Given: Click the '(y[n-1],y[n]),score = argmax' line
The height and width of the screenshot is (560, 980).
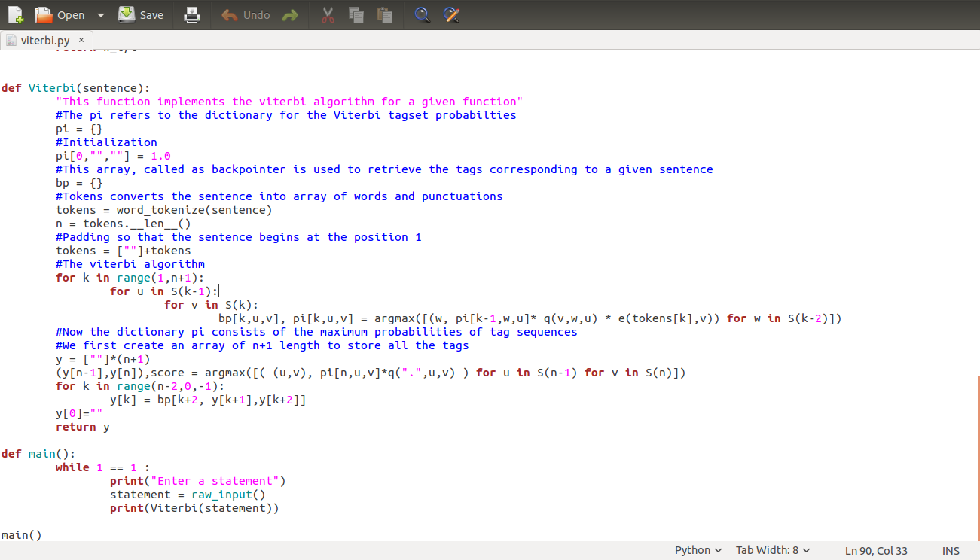Looking at the screenshot, I should coord(371,373).
